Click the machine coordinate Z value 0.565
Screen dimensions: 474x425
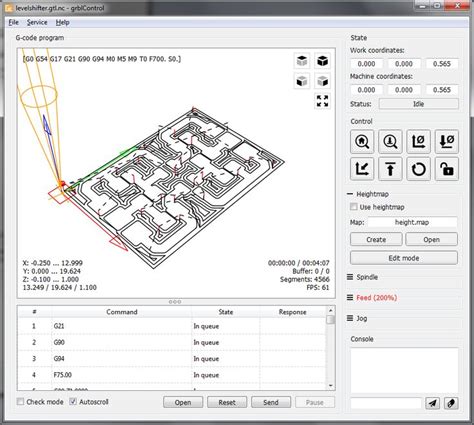pyautogui.click(x=442, y=90)
